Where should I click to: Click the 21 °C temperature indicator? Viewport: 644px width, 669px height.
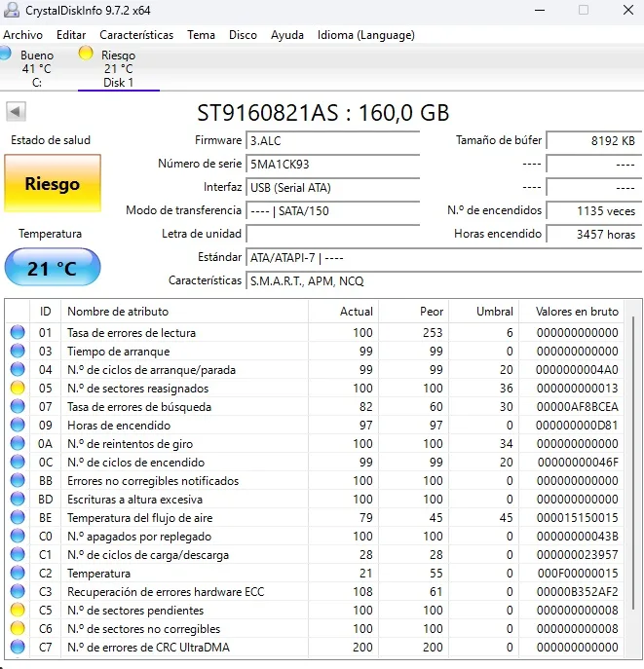tap(53, 268)
